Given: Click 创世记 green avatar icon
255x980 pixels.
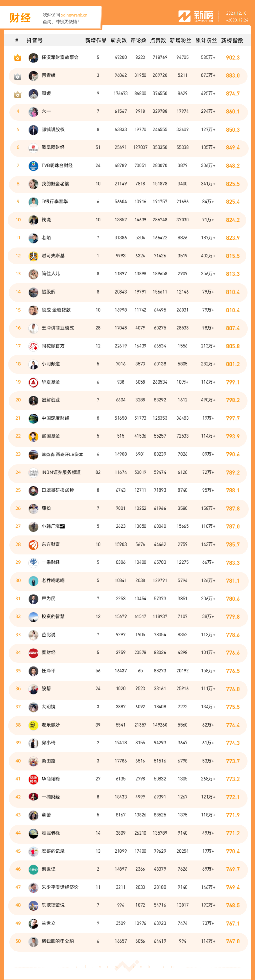Looking at the screenshot, I should [x=34, y=869].
